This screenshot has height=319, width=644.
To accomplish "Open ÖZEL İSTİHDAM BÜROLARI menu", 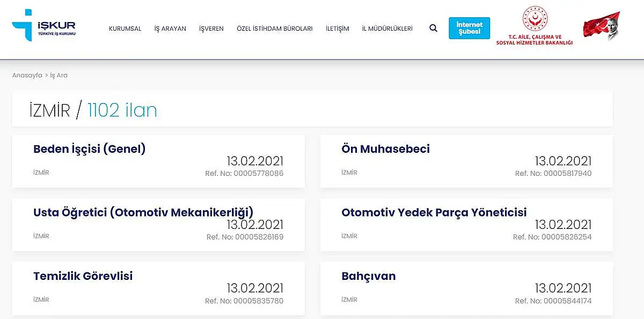I will 275,29.
